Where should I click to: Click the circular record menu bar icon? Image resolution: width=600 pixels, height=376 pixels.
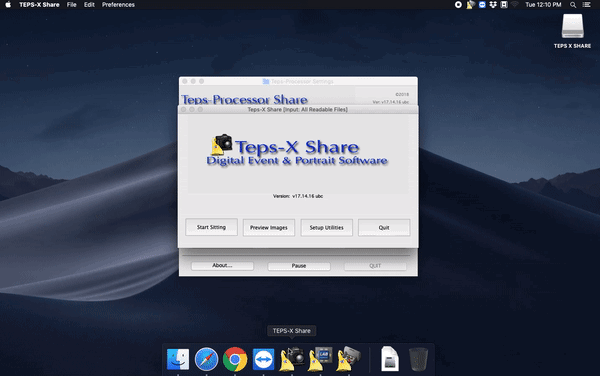(458, 5)
